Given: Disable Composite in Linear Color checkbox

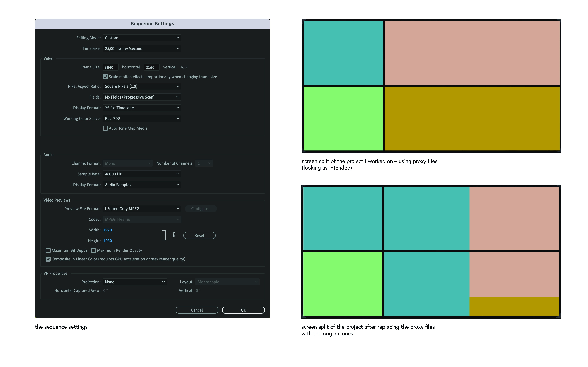Looking at the screenshot, I should (x=48, y=259).
